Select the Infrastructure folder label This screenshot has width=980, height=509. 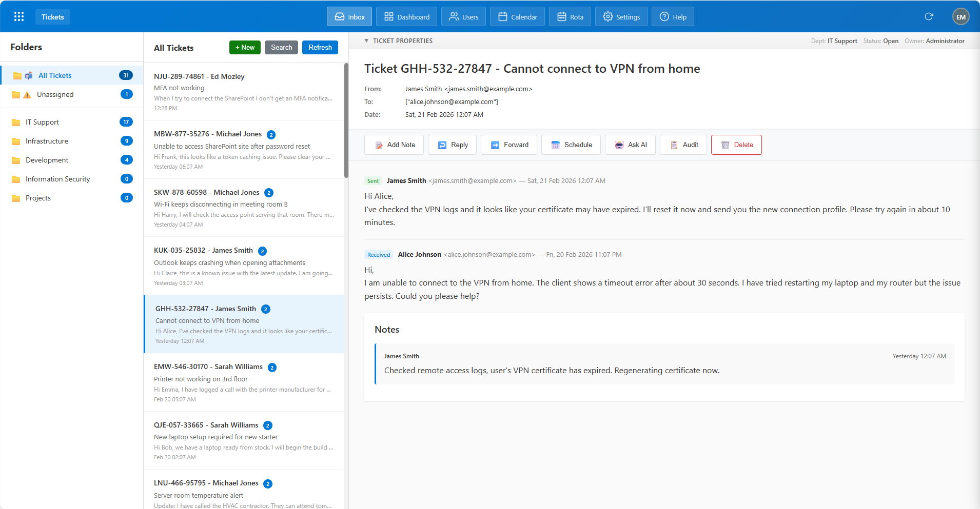[x=47, y=141]
